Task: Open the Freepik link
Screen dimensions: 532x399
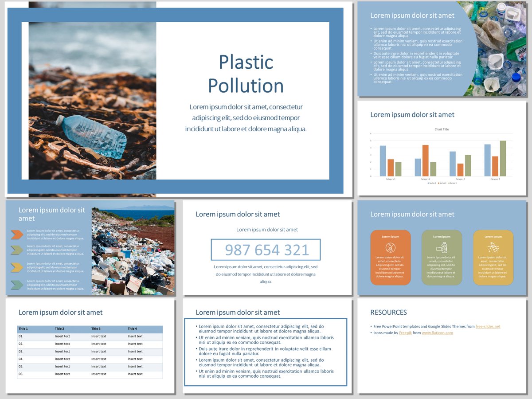Action: pyautogui.click(x=405, y=332)
